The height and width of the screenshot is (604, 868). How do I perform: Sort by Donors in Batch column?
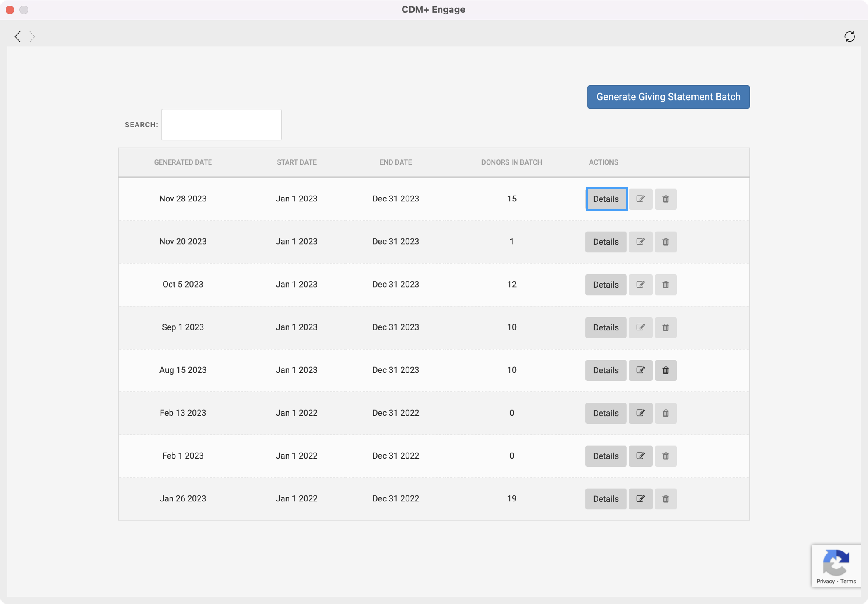tap(512, 162)
